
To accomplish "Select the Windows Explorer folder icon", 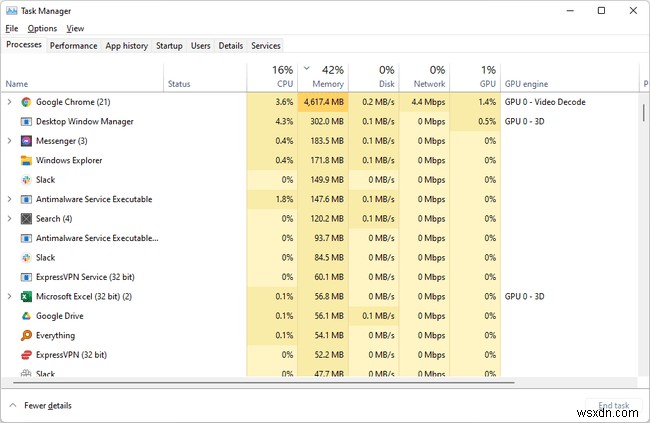I will 26,160.
